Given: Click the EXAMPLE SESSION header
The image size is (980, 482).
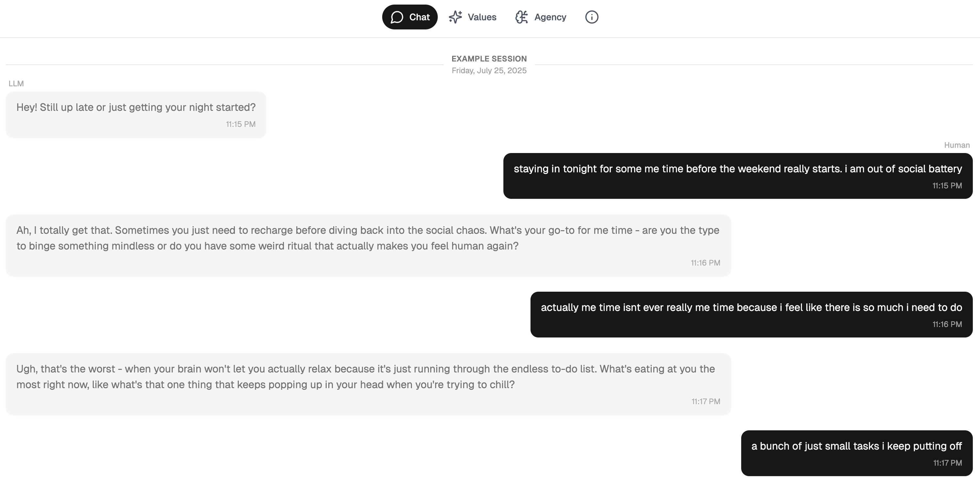Looking at the screenshot, I should [x=489, y=59].
